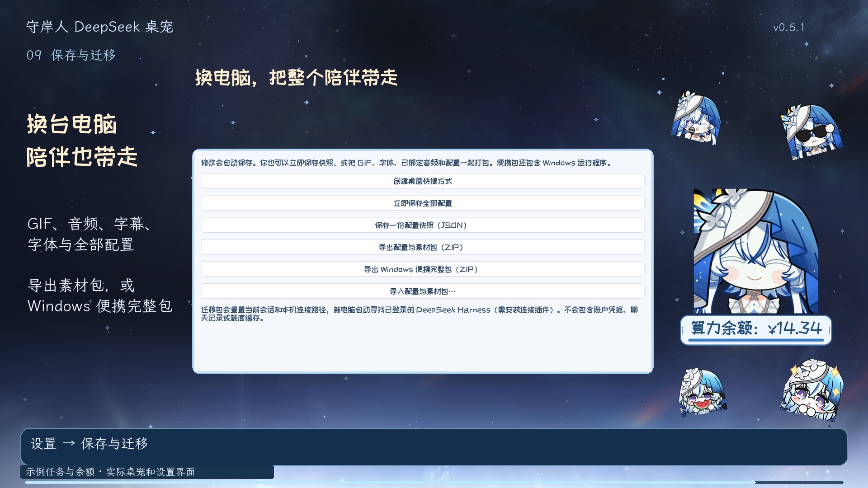Screen dimensions: 868x488
Task: Click the singing-with-microphone chibi sticker
Action: pos(695,118)
